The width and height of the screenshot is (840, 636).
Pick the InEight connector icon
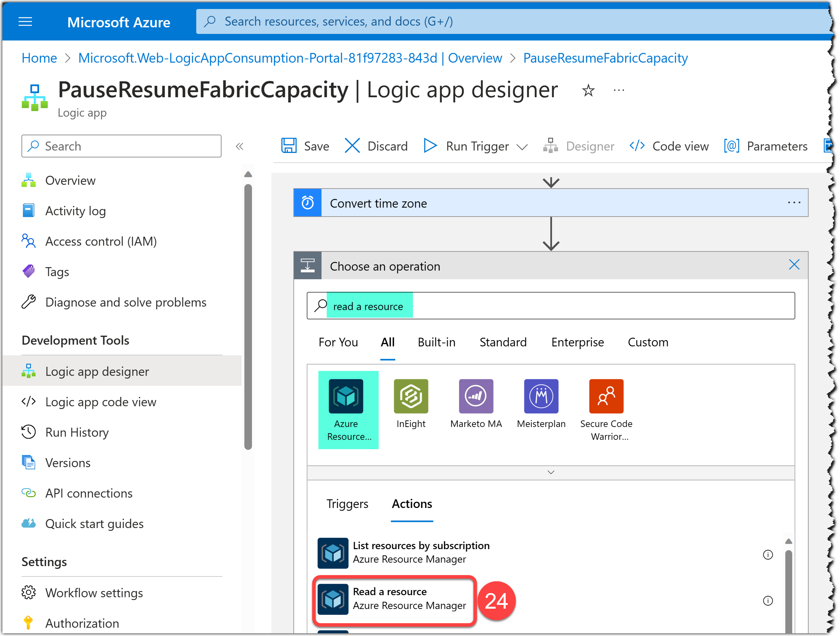[410, 397]
